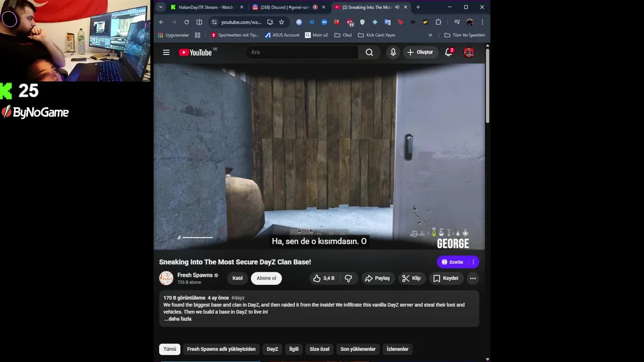Switch to the HakanDayiTR Stream tab
The image size is (644, 362).
(x=206, y=7)
